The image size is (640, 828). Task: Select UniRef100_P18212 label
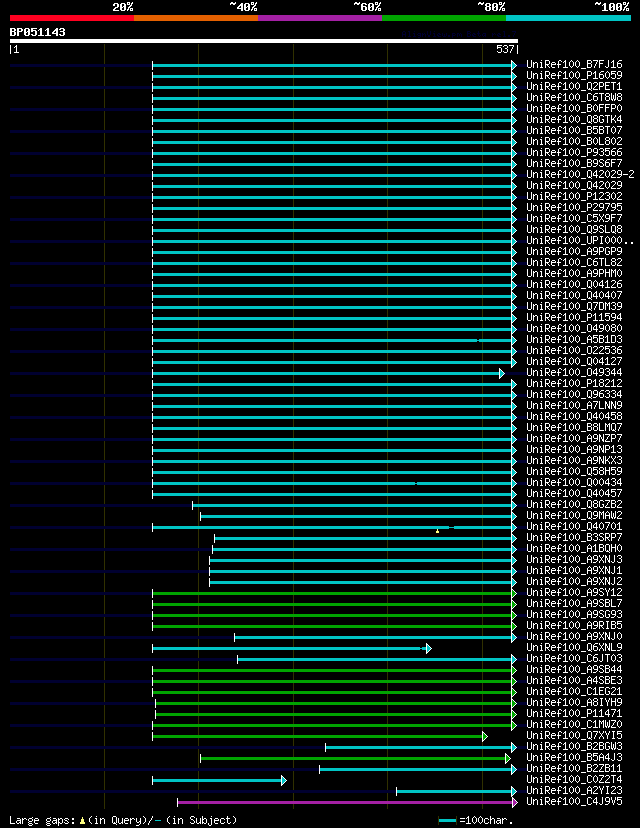point(574,383)
